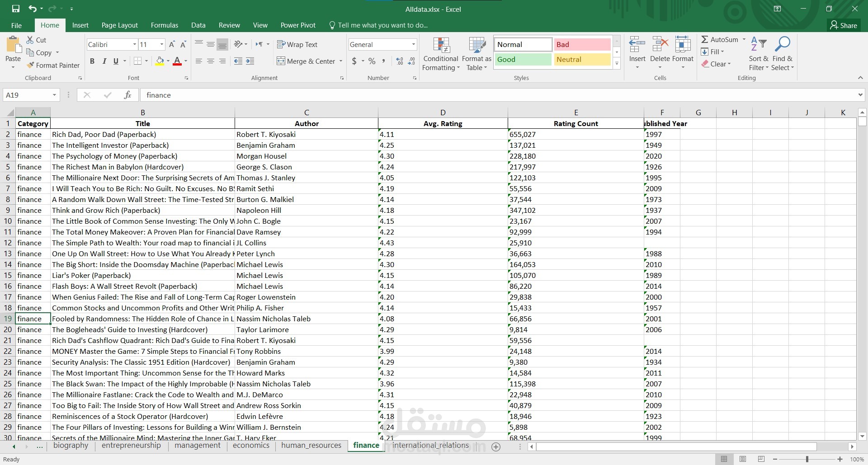Click the Tell me what you want to do box
Screen dimensions: 868x465
pyautogui.click(x=378, y=25)
